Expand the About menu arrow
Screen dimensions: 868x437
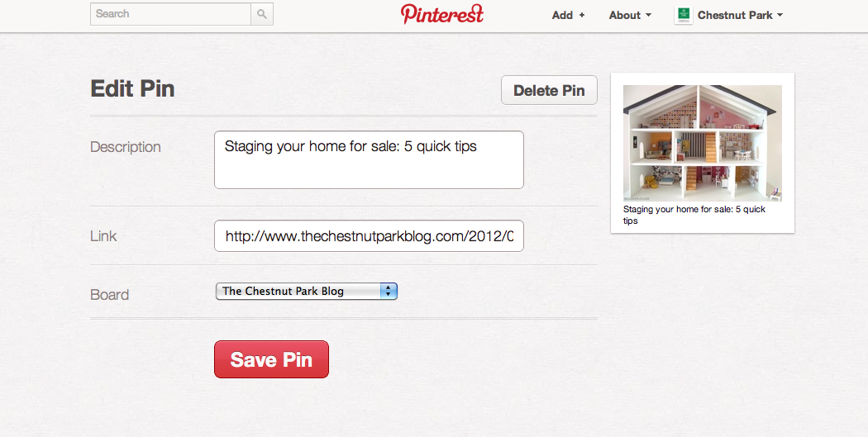pos(649,15)
